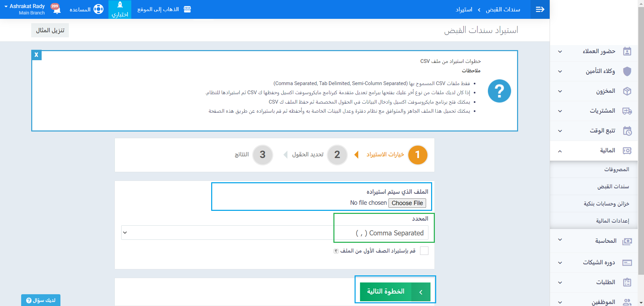644x306 pixels.
Task: Collapse sidebar using the arrow menu icon
Action: pos(540,9)
